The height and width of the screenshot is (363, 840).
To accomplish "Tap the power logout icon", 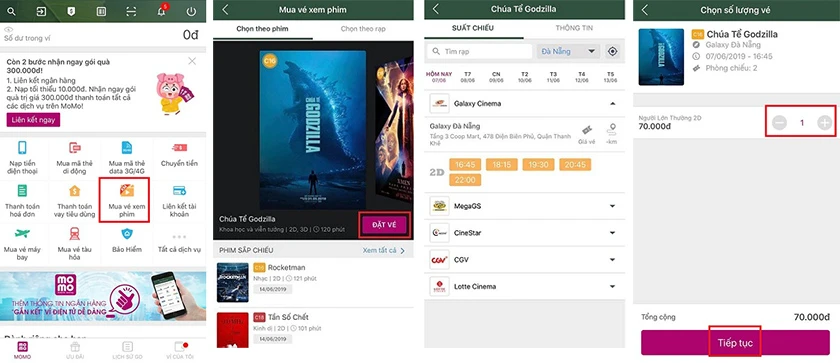I will click(x=191, y=11).
